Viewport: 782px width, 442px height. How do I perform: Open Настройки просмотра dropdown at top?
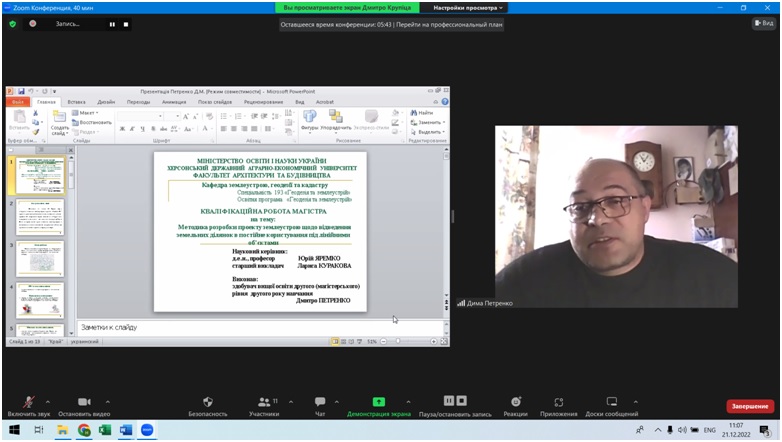pos(467,8)
